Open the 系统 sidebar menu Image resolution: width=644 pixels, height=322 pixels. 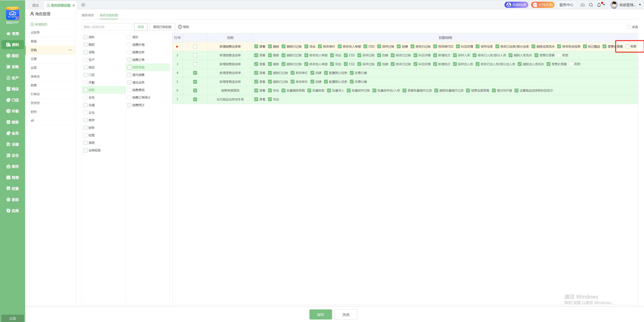click(13, 200)
